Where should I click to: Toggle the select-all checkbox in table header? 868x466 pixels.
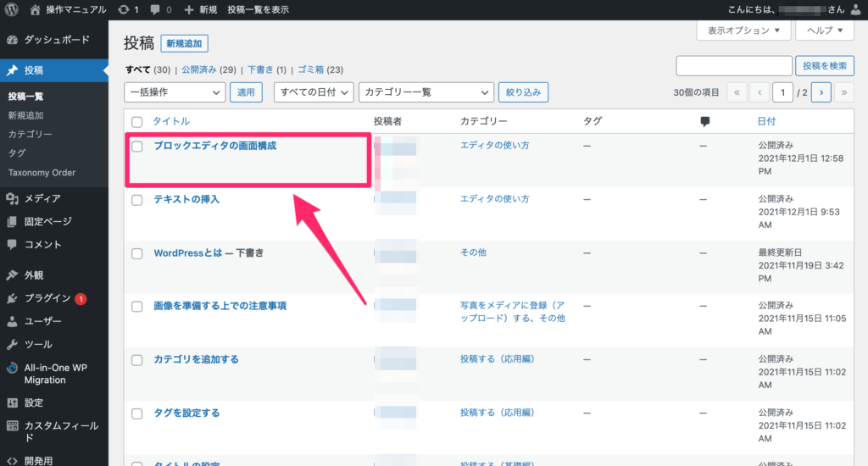137,122
